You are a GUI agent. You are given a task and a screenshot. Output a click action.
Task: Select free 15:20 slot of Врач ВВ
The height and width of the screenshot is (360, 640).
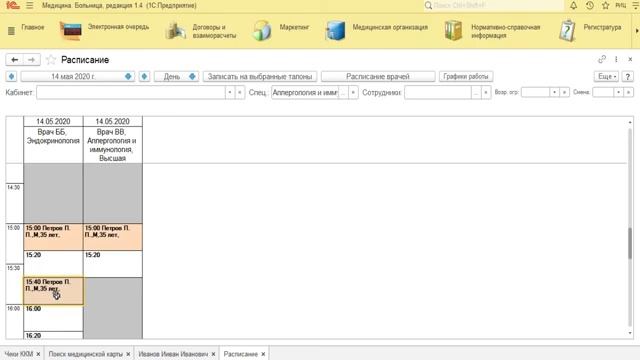click(113, 264)
